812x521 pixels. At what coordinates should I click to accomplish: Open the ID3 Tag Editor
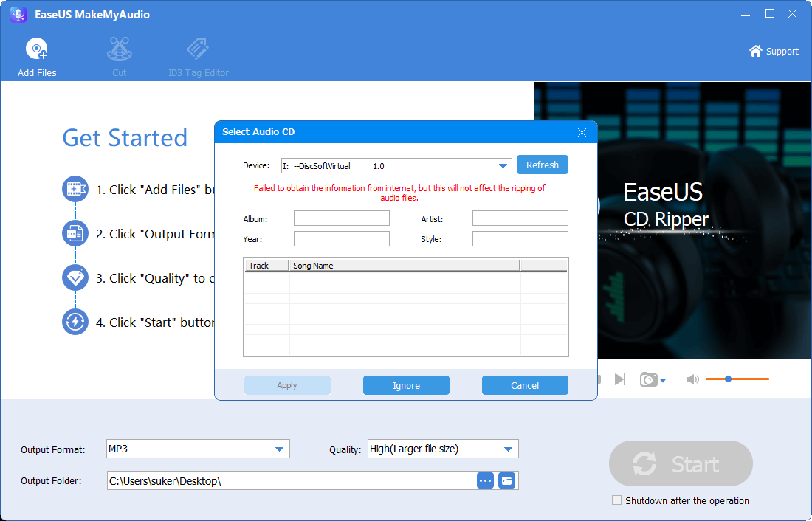tap(198, 50)
